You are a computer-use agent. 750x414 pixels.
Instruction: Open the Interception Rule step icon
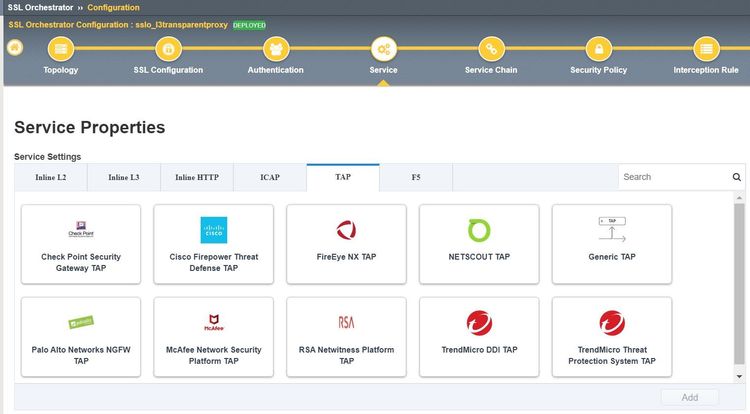coord(706,48)
